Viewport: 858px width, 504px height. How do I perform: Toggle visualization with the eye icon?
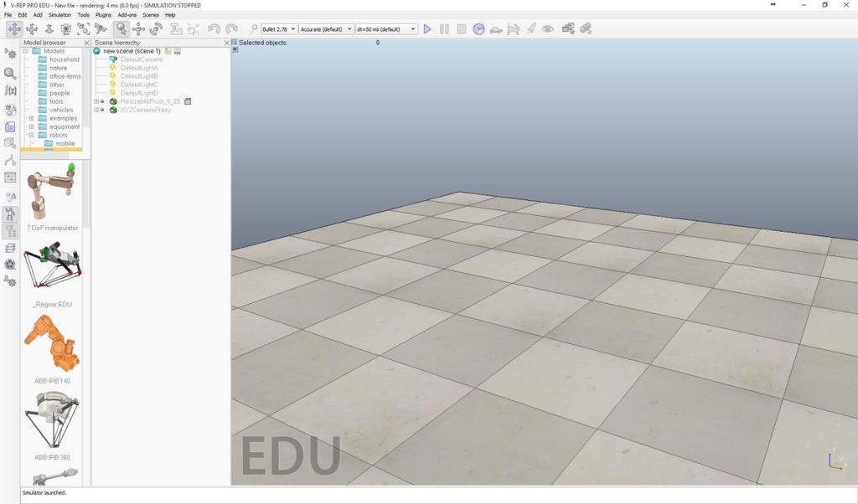(x=548, y=29)
